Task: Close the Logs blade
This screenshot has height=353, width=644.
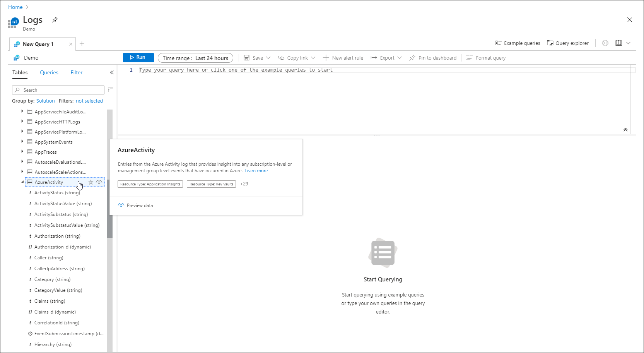Action: pos(630,20)
